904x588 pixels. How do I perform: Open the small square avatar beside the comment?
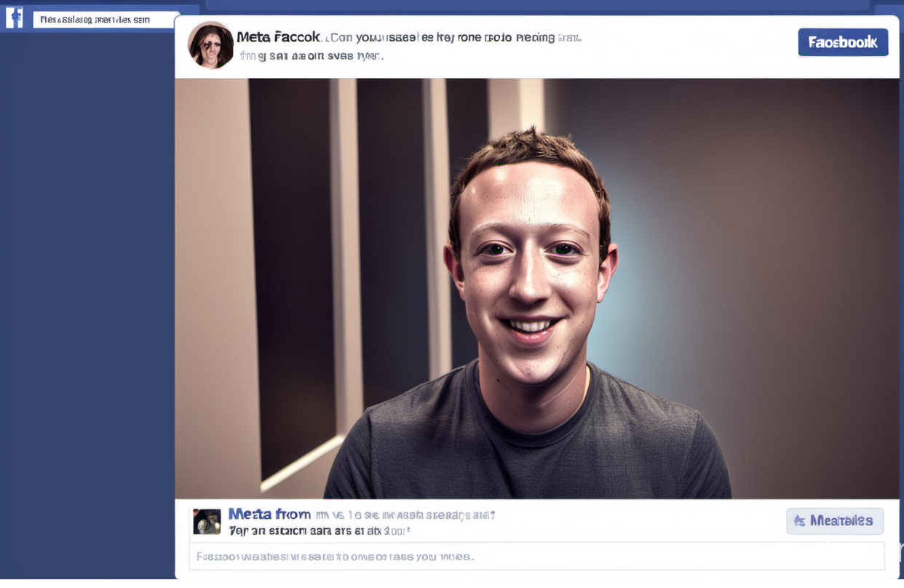click(207, 522)
